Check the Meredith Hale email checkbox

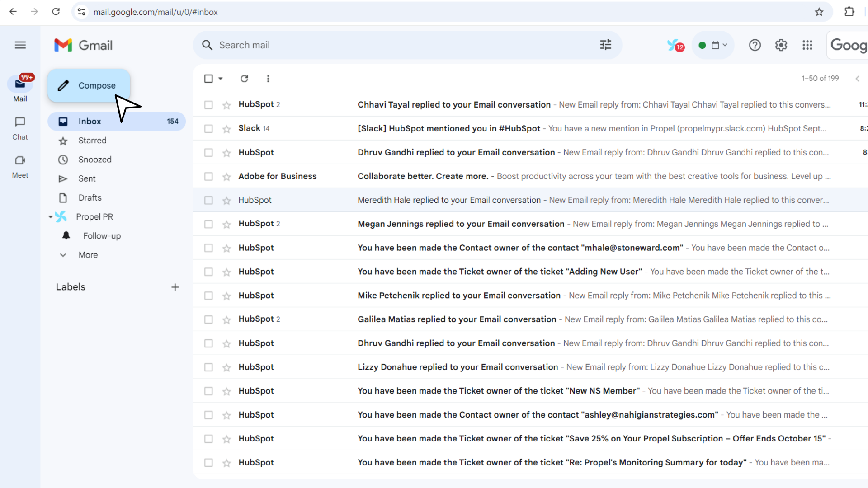pyautogui.click(x=208, y=200)
